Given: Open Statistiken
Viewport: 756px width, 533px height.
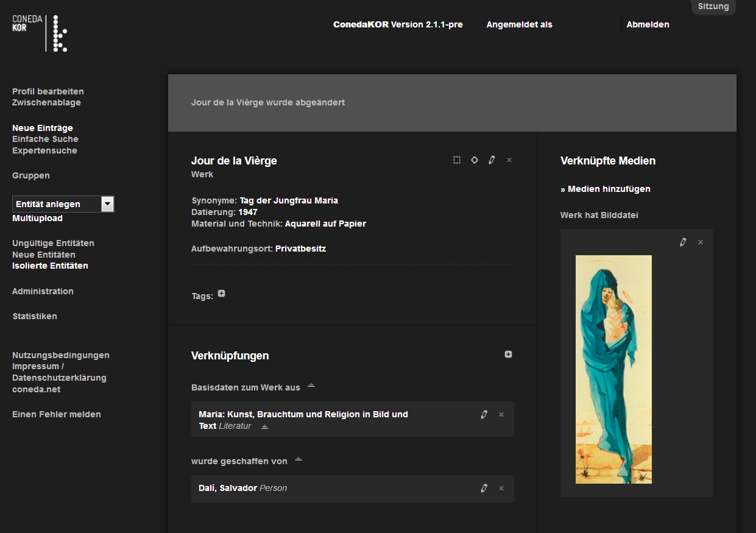Looking at the screenshot, I should [x=35, y=316].
